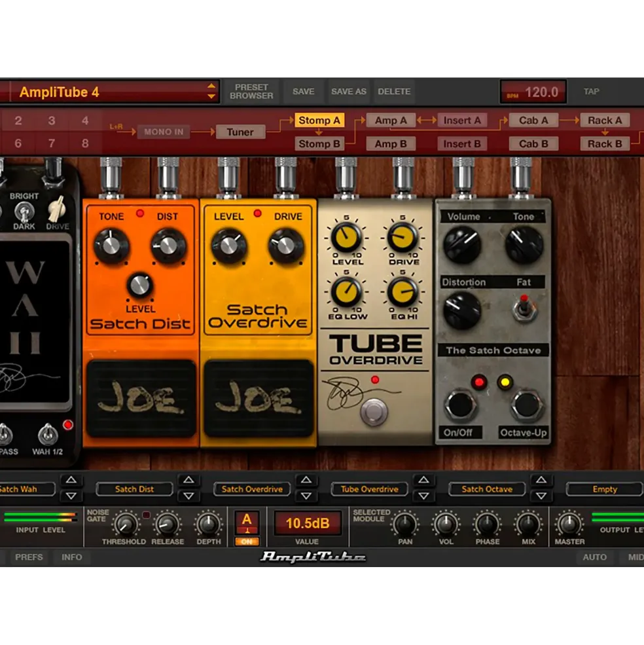Click the AUTO button
644x645 pixels.
(x=594, y=557)
